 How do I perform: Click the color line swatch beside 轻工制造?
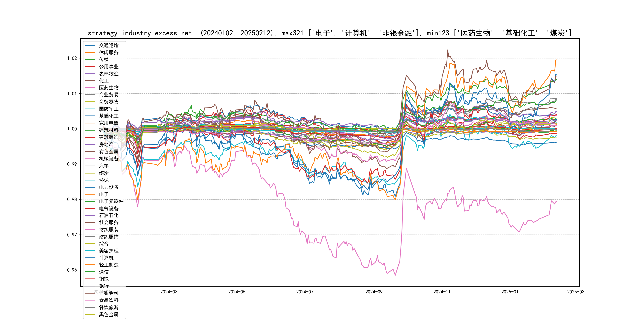coord(90,265)
